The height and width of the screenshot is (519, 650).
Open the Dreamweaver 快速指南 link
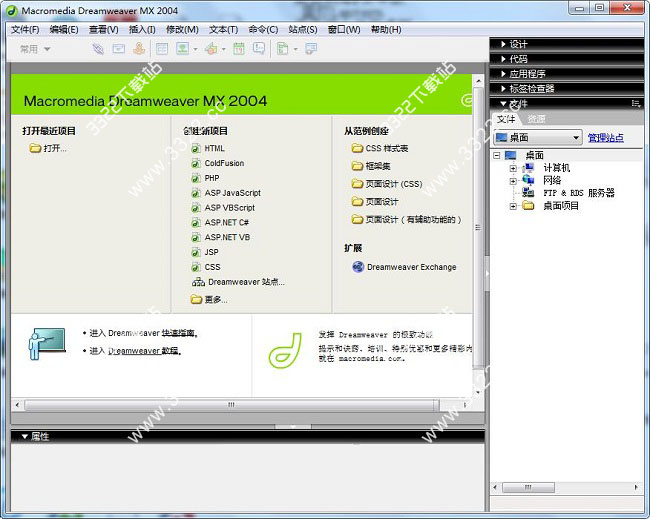[178, 333]
